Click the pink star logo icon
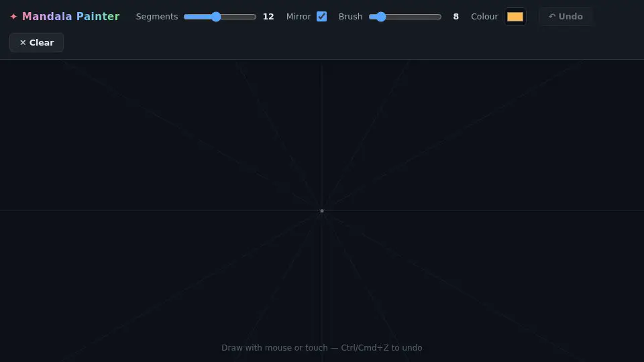 [x=13, y=16]
